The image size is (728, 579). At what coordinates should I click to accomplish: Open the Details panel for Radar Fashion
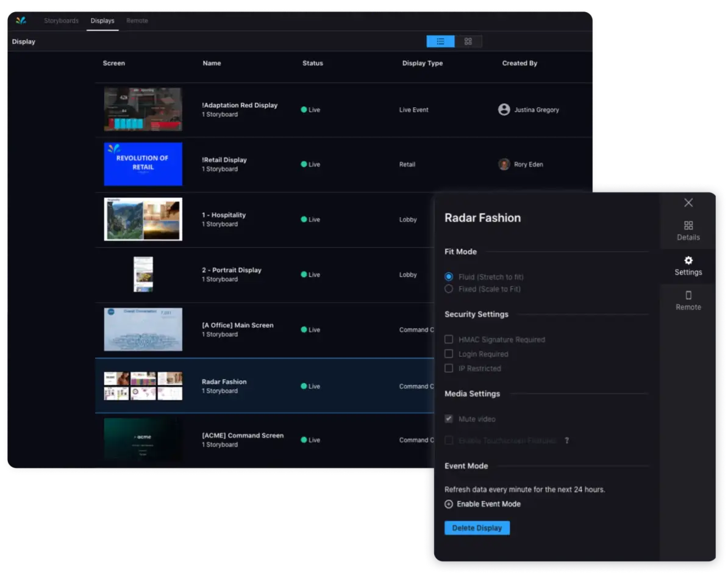pyautogui.click(x=688, y=229)
